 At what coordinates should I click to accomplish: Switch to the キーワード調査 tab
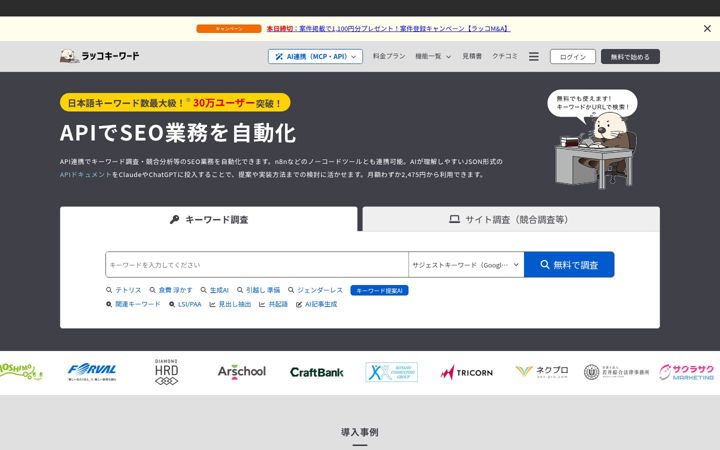(x=208, y=219)
